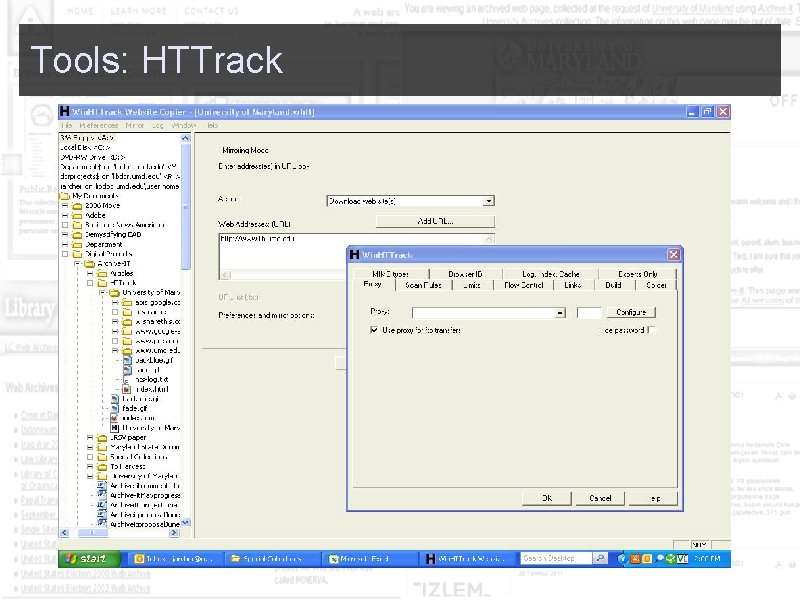Viewport: 800px width, 600px height.
Task: Click inside the Proxy address input field
Action: pyautogui.click(x=484, y=312)
